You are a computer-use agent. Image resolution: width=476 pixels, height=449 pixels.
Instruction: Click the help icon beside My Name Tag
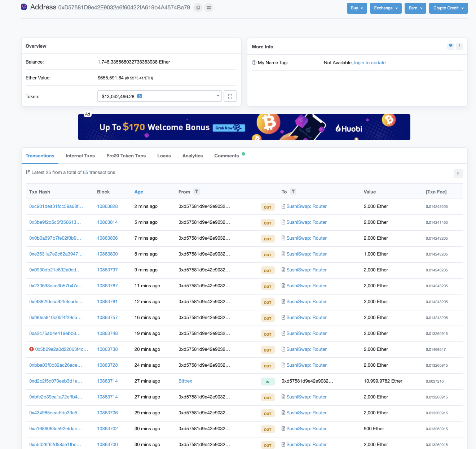click(x=254, y=63)
